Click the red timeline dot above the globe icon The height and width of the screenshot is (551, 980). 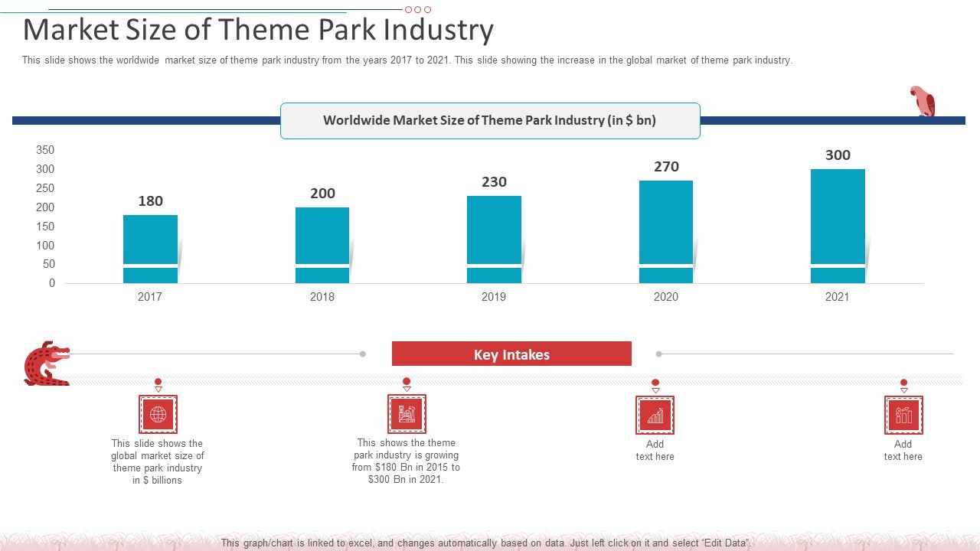158,381
